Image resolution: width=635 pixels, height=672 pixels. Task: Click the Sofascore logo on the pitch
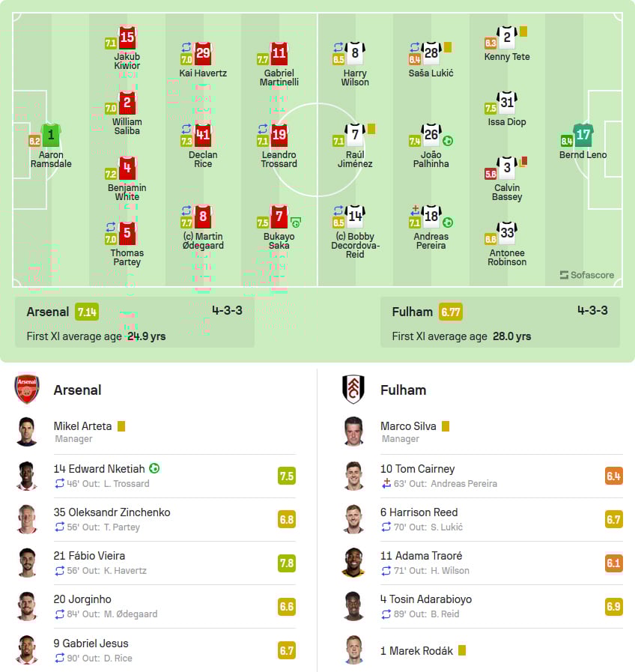[x=586, y=275]
